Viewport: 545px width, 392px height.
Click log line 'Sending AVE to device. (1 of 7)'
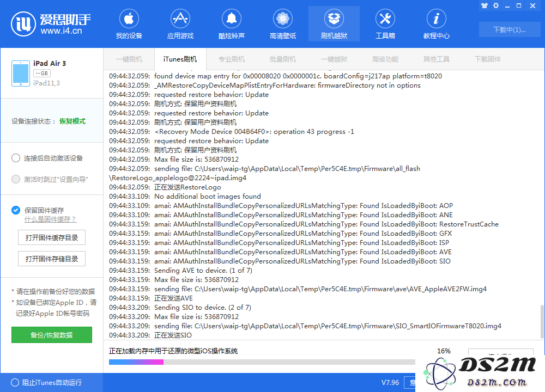point(180,271)
